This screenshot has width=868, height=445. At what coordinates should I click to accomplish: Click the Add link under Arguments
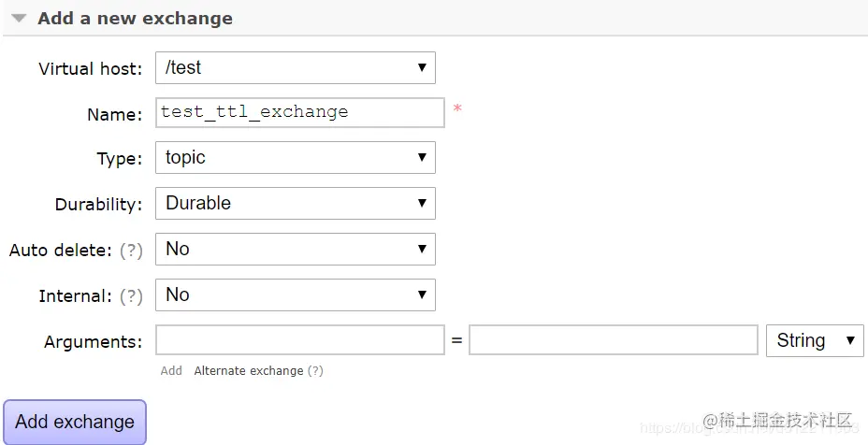171,371
